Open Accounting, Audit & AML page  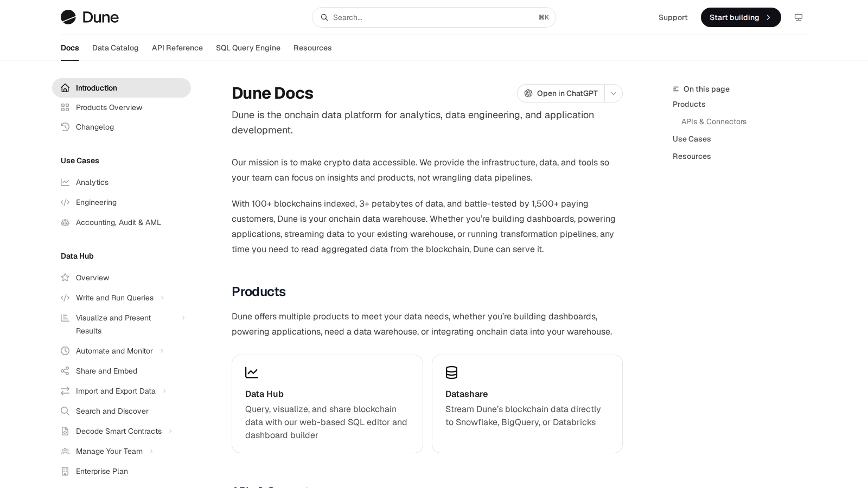[122, 222]
